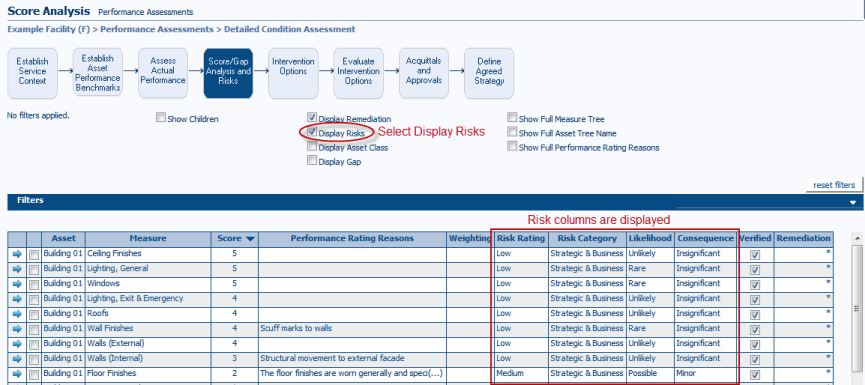Go to Define Agreed Strategy step
Screen dimensions: 865x385
pos(489,73)
